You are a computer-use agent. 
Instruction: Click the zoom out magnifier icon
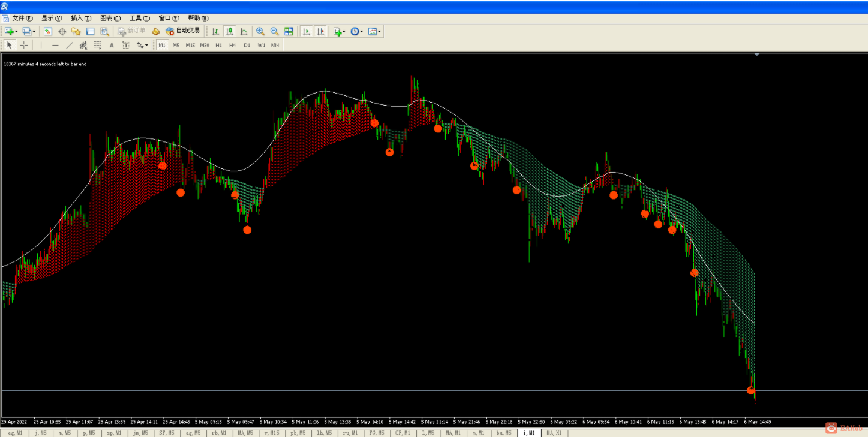pos(274,31)
